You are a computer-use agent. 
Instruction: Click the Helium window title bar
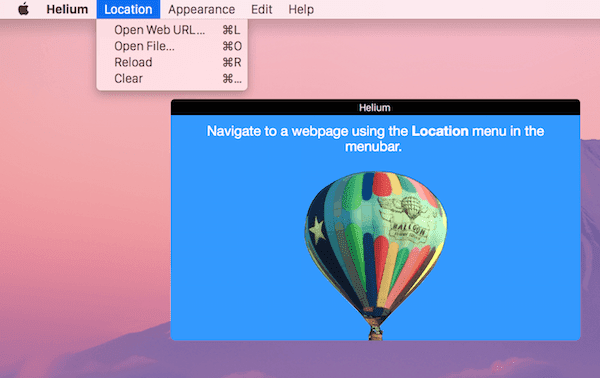(x=375, y=108)
